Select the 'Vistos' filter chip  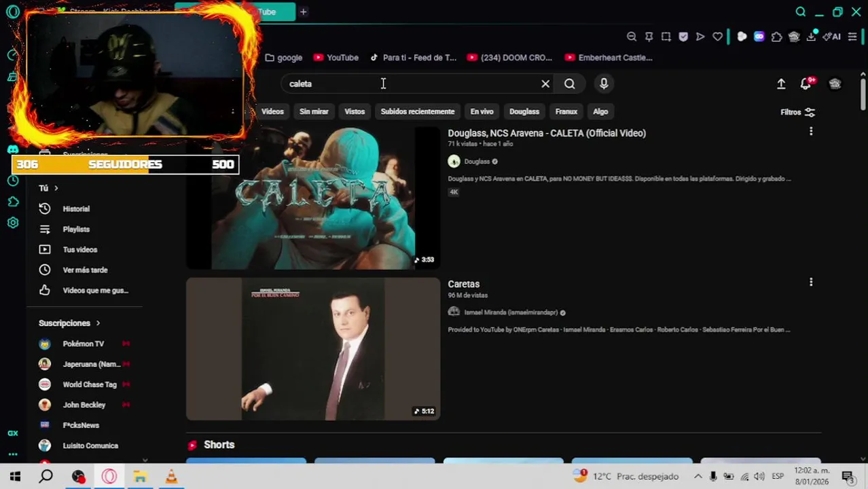coord(355,111)
